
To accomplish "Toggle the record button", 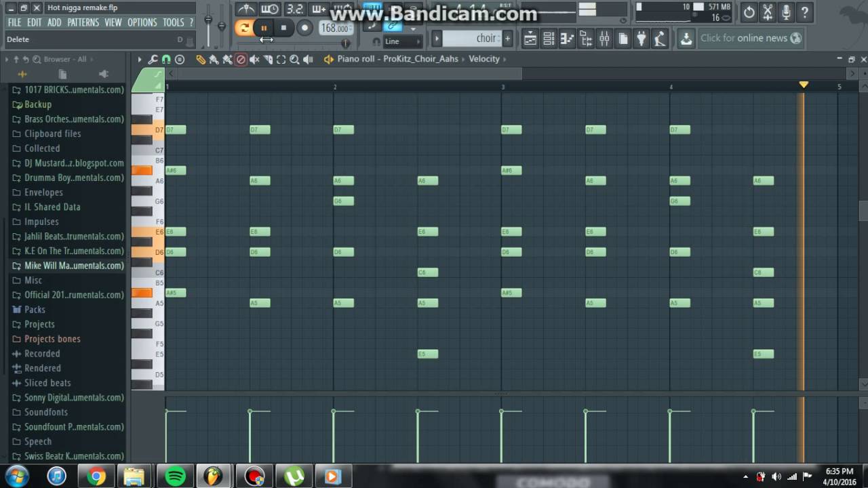I will [304, 28].
